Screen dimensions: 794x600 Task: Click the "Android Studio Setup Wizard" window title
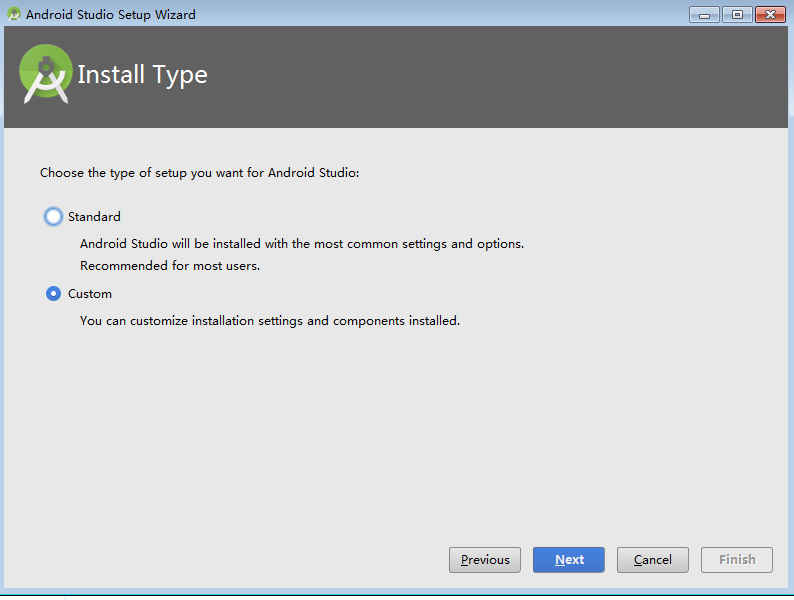point(111,15)
